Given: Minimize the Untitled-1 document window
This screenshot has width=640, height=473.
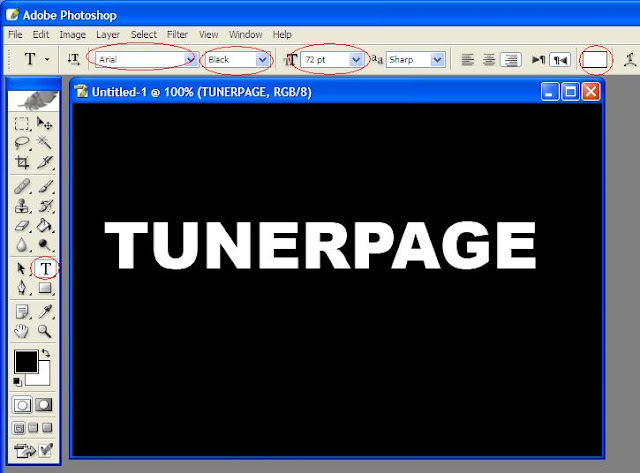Looking at the screenshot, I should click(x=549, y=92).
